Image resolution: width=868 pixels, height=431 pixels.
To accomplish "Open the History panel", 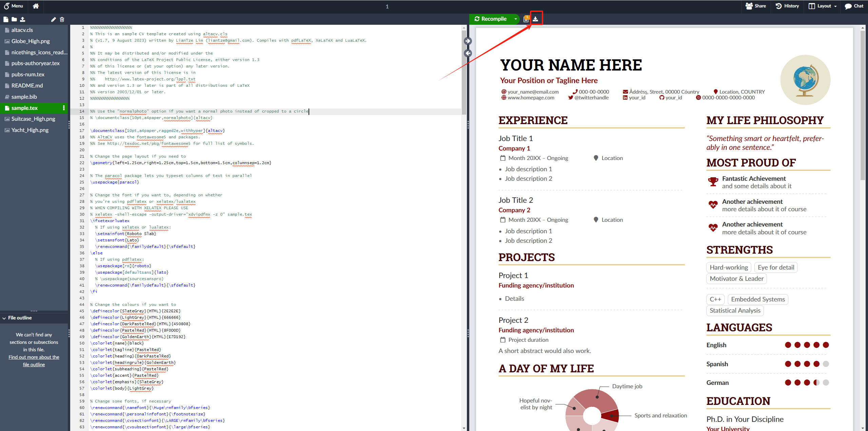I will point(787,6).
